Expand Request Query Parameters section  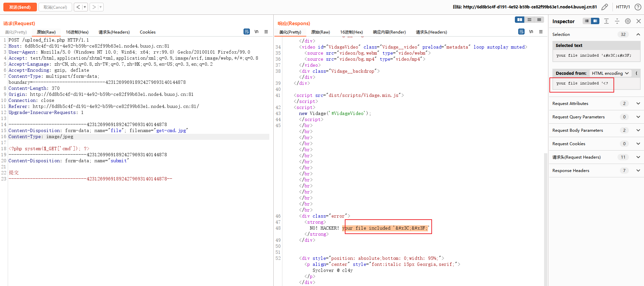tap(638, 117)
